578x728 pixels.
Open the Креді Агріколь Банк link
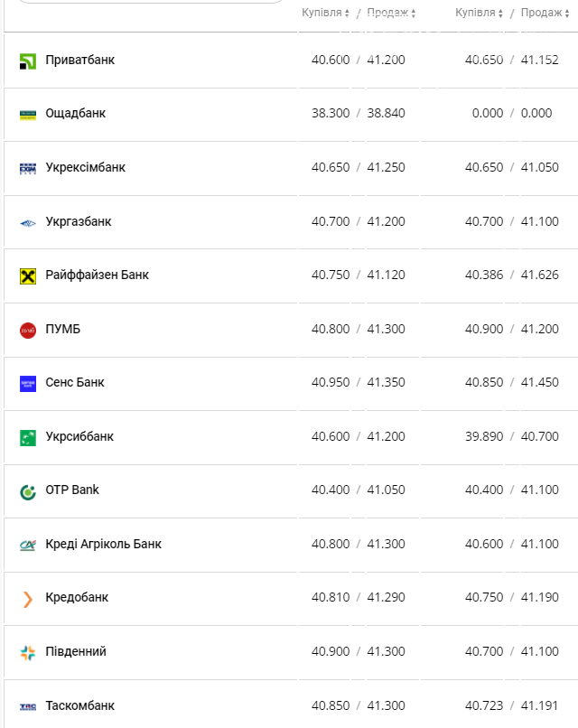coord(103,544)
